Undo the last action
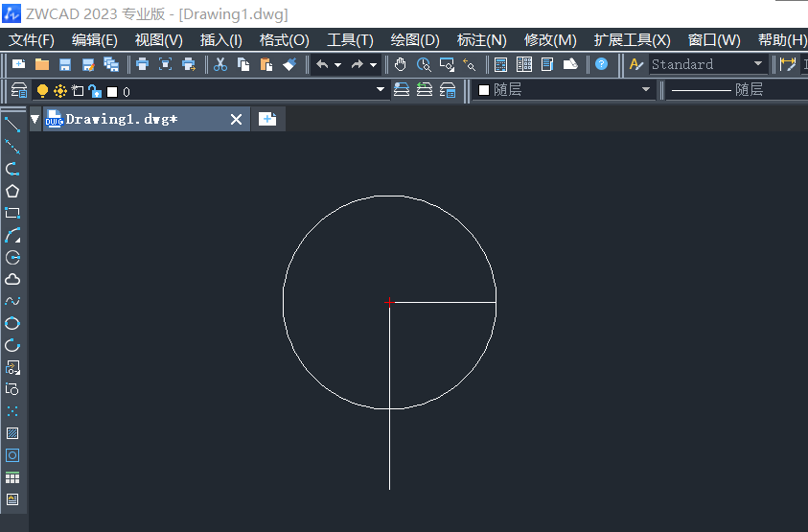 322,64
